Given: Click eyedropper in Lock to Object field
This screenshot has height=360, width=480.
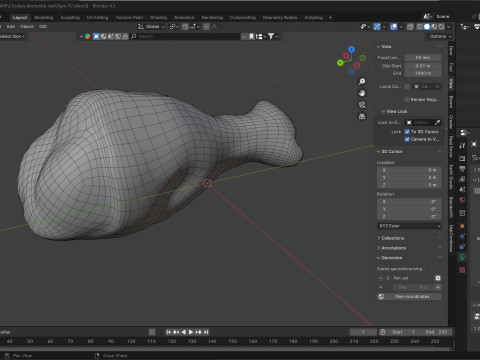Looking at the screenshot, I should (x=437, y=122).
